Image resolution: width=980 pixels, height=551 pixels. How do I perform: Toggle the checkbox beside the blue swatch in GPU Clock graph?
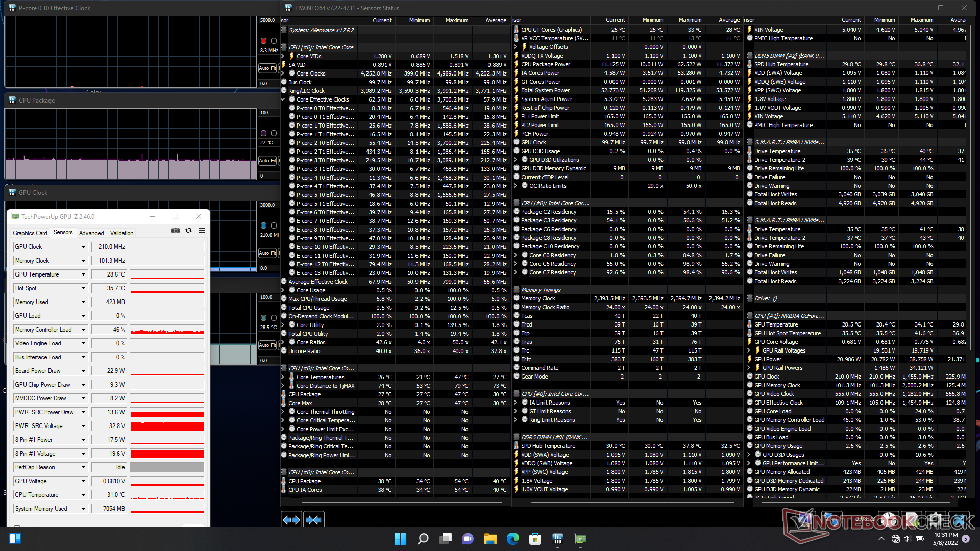[x=274, y=226]
